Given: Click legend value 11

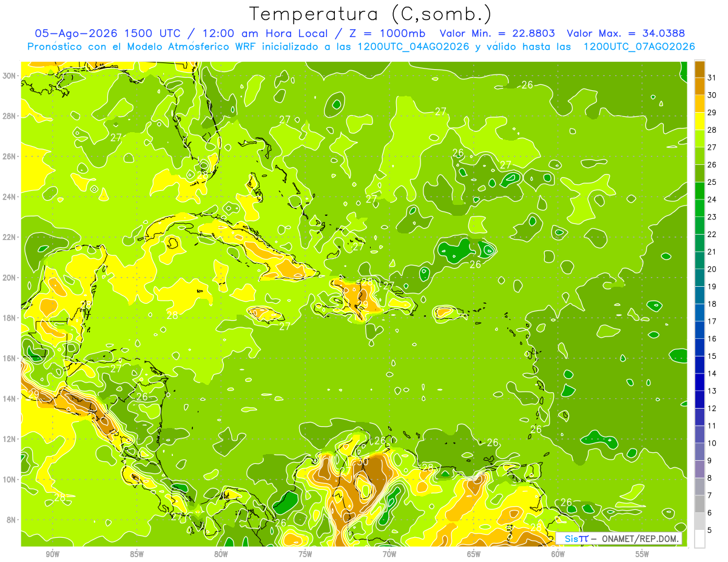Looking at the screenshot, I should 712,426.
